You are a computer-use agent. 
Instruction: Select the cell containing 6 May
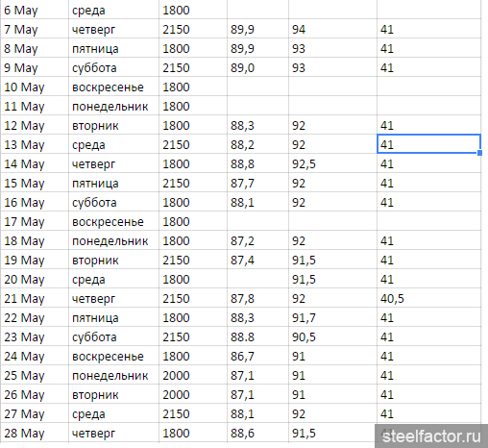coord(35,10)
